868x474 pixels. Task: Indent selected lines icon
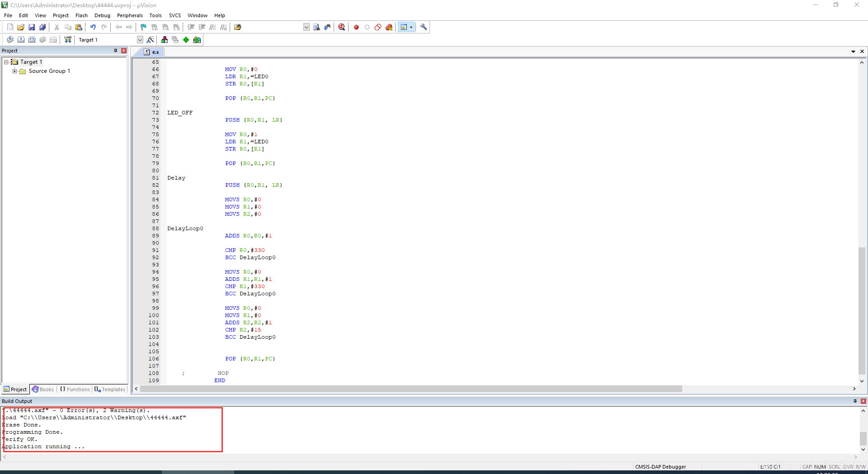coord(191,27)
